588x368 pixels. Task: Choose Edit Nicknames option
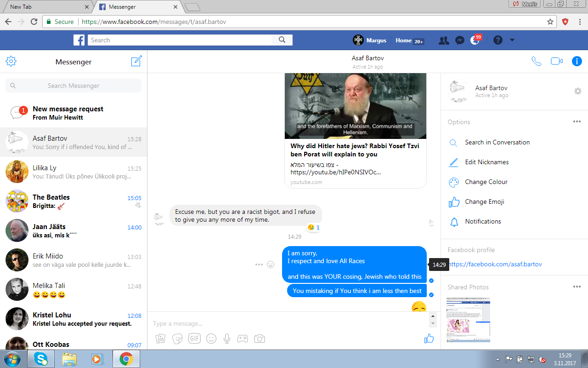(486, 162)
